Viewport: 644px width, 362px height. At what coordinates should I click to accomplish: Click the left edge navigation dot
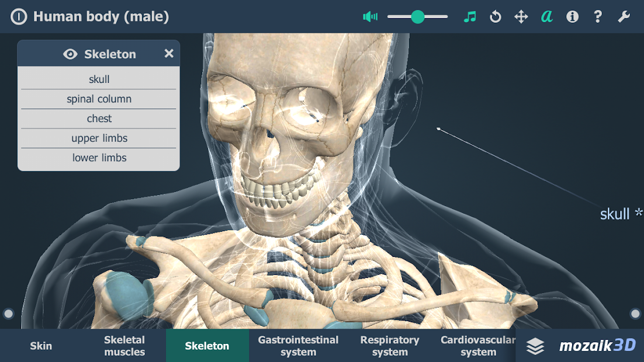tap(8, 312)
